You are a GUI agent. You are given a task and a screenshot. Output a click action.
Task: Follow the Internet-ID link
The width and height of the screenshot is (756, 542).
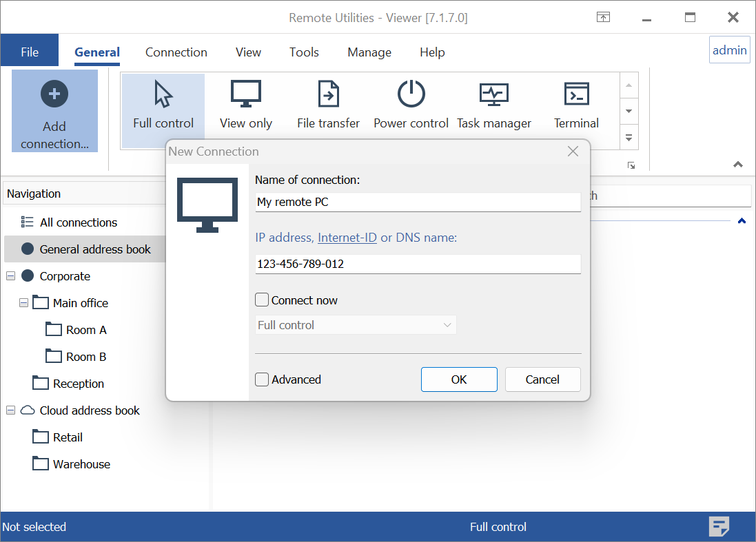coord(347,238)
